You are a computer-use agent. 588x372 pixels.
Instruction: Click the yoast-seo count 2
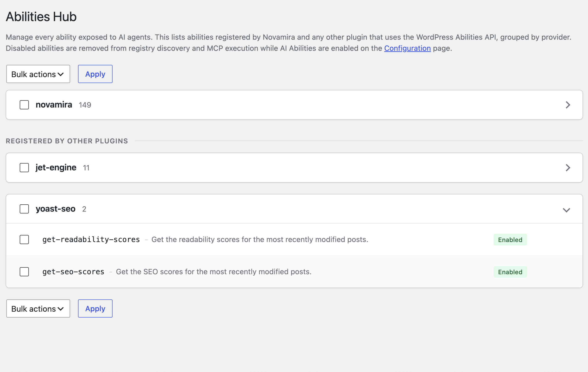(84, 209)
